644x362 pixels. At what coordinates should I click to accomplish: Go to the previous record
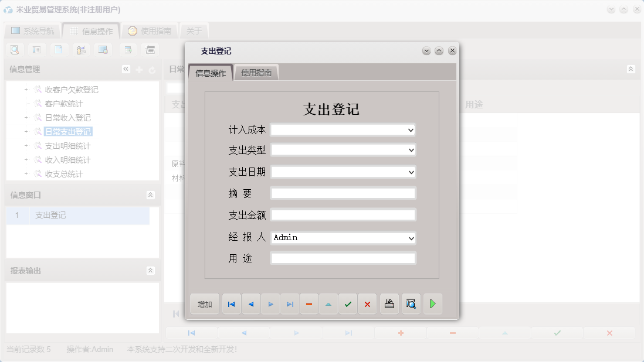(x=250, y=303)
